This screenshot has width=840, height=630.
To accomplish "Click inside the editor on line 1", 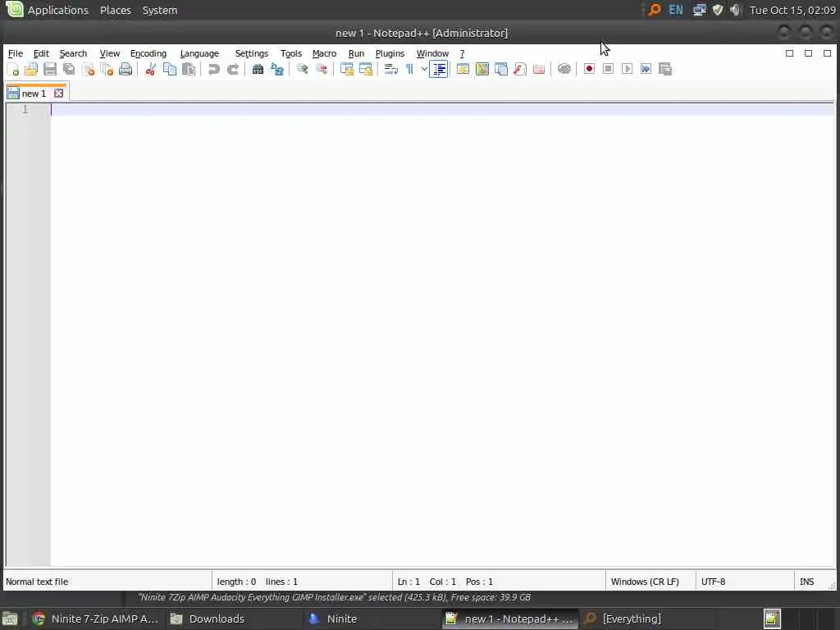I will 442,109.
